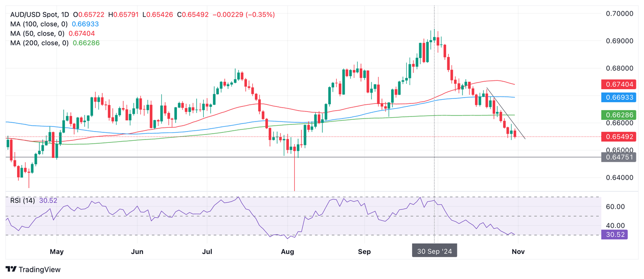The height and width of the screenshot is (279, 644).
Task: Click the 0.70000 price axis label
Action: (x=618, y=13)
